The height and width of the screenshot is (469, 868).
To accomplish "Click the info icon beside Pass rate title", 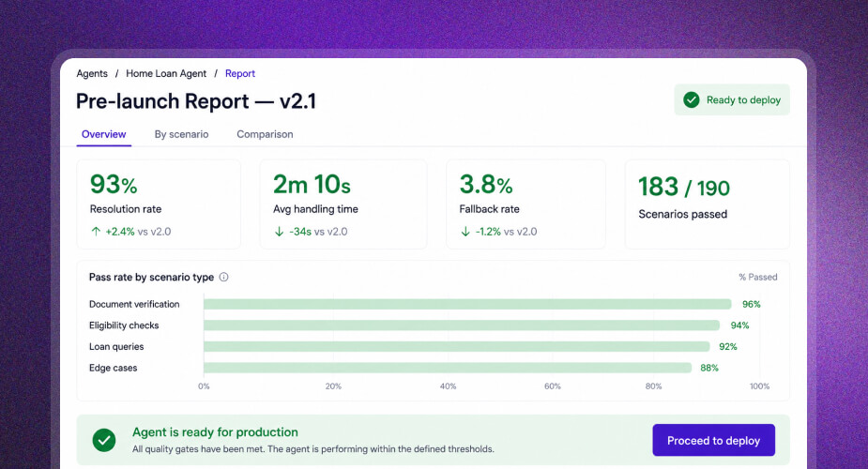I will tap(223, 277).
